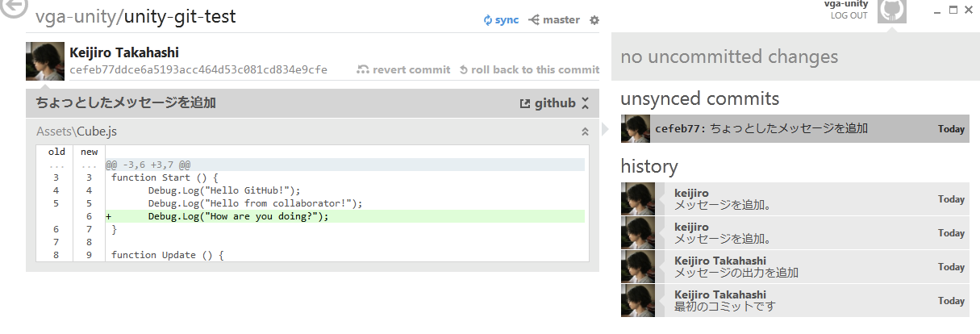Click the sync button
The width and height of the screenshot is (980, 334).
pyautogui.click(x=501, y=19)
